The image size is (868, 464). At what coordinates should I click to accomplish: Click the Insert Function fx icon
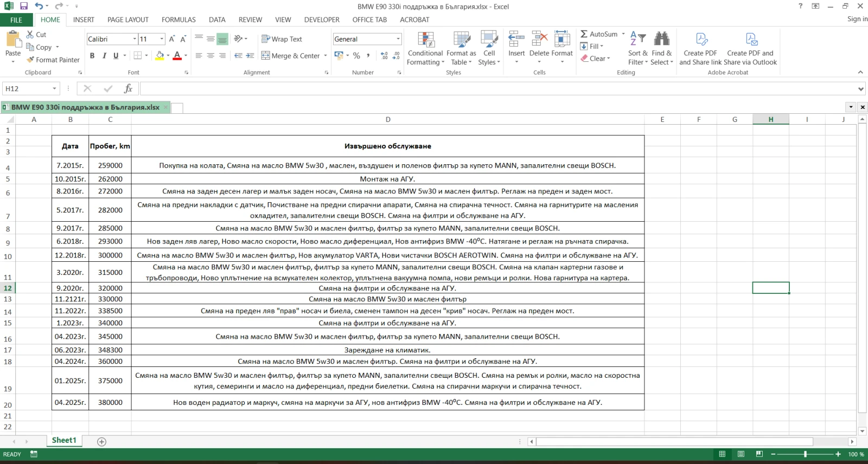128,88
